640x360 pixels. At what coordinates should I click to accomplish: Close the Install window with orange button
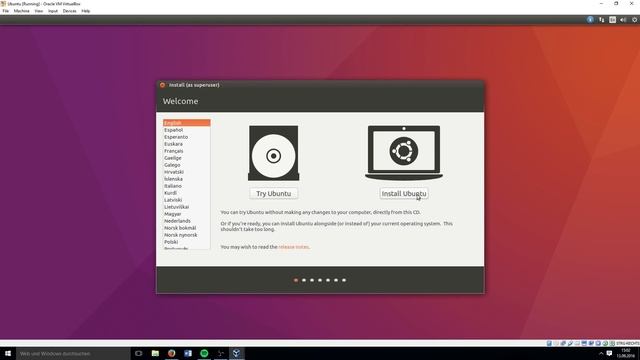click(162, 85)
